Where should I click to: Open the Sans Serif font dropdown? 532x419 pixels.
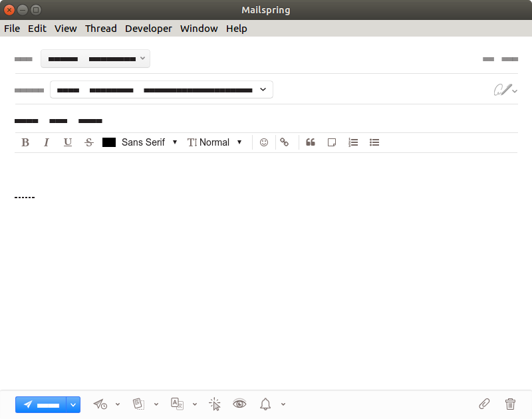pos(149,142)
